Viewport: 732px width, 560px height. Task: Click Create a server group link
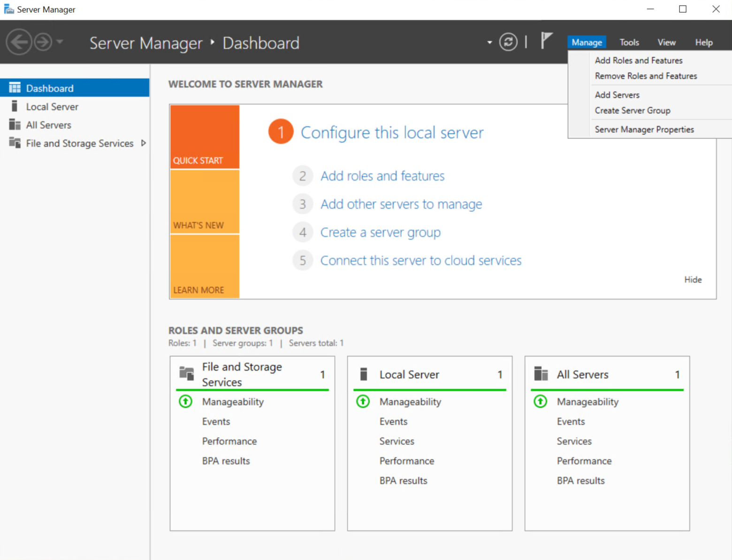pyautogui.click(x=381, y=232)
